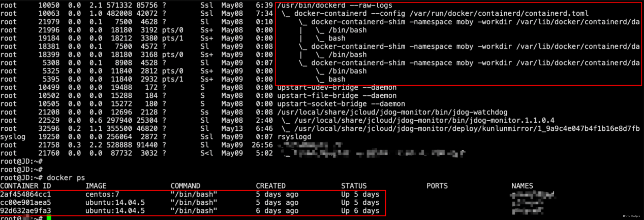The width and height of the screenshot is (644, 220).
Task: Select the docker-containerd --config command line
Action: click(x=441, y=13)
